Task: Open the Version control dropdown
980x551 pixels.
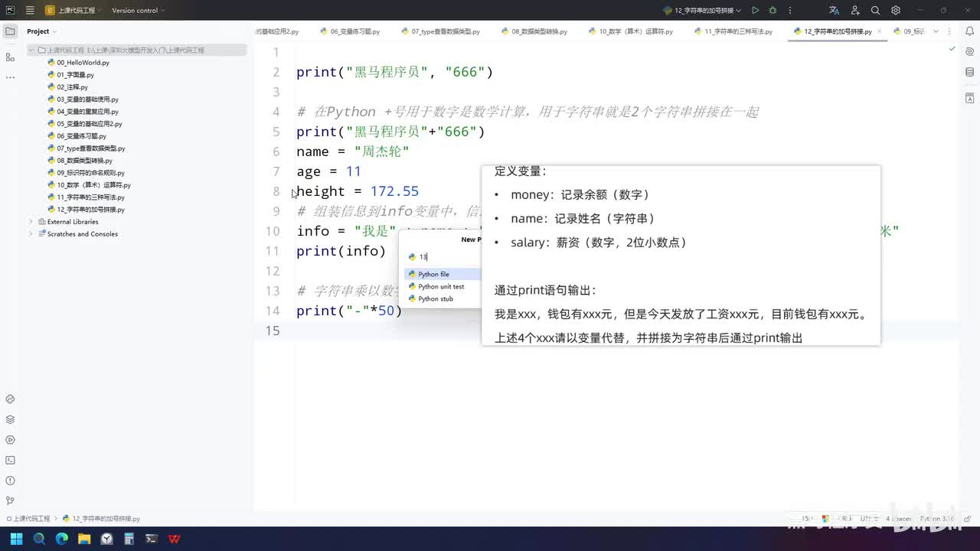Action: (x=139, y=11)
